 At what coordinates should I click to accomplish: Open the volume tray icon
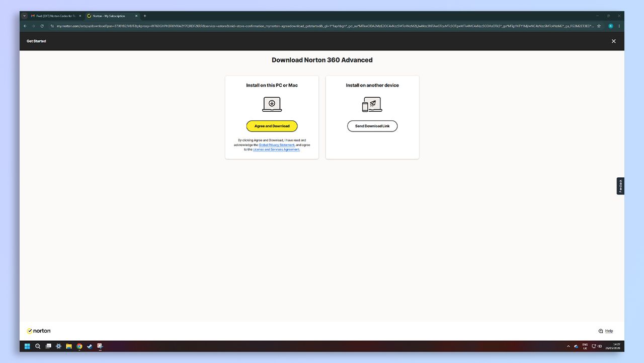(x=600, y=346)
